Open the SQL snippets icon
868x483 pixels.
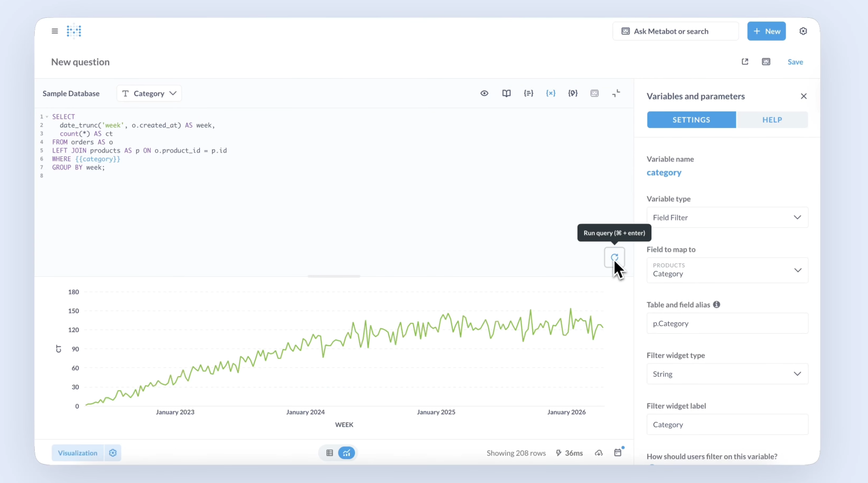[x=573, y=93]
